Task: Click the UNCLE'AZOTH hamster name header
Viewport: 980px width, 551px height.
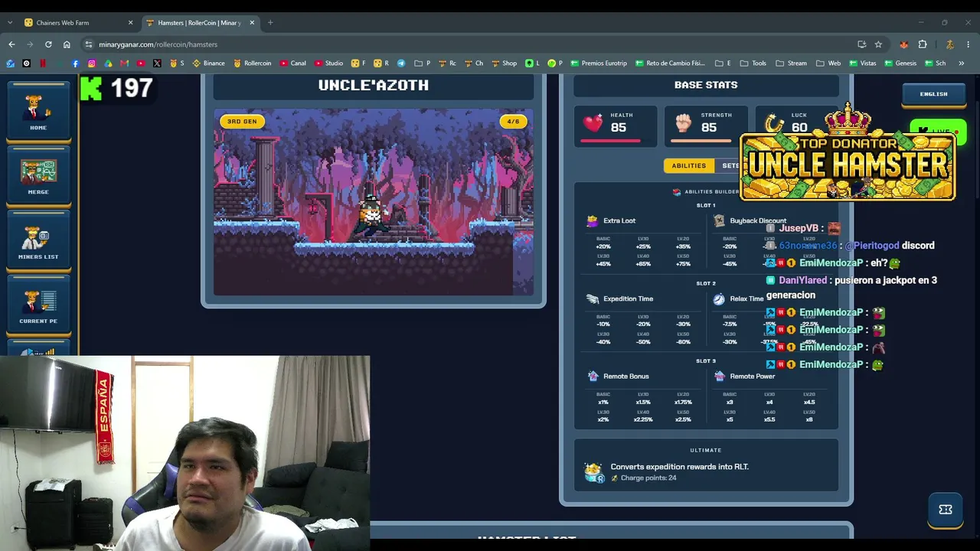Action: point(374,85)
